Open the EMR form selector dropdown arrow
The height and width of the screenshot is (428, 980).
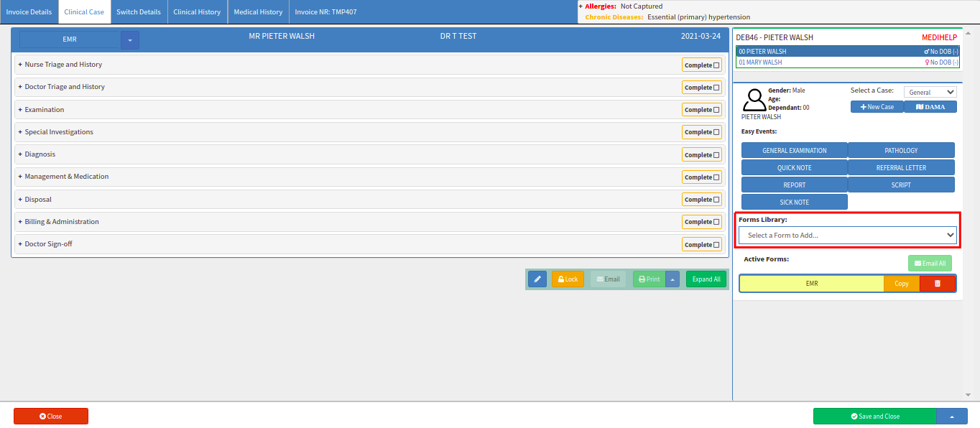[x=130, y=40]
